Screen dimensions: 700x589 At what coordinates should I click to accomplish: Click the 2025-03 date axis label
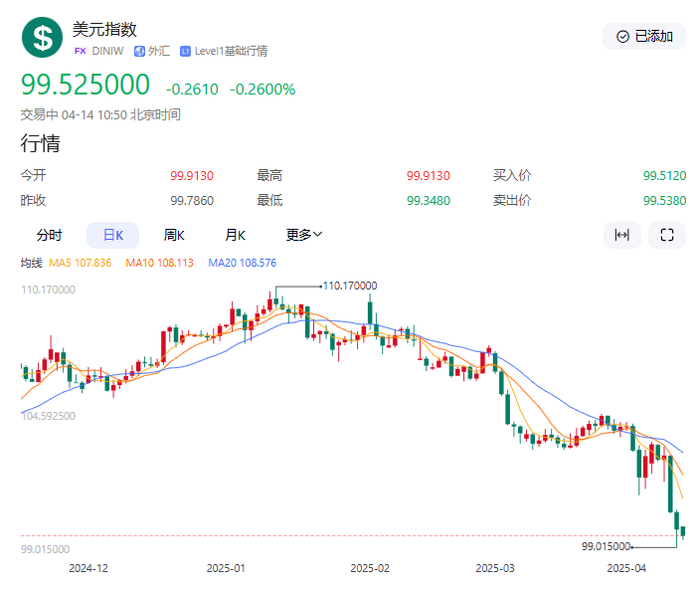[495, 568]
